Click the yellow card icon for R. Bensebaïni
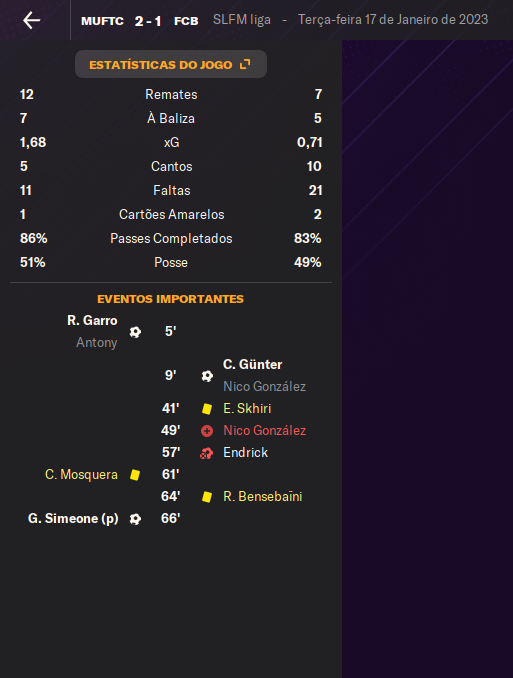The image size is (513, 678). [x=207, y=497]
